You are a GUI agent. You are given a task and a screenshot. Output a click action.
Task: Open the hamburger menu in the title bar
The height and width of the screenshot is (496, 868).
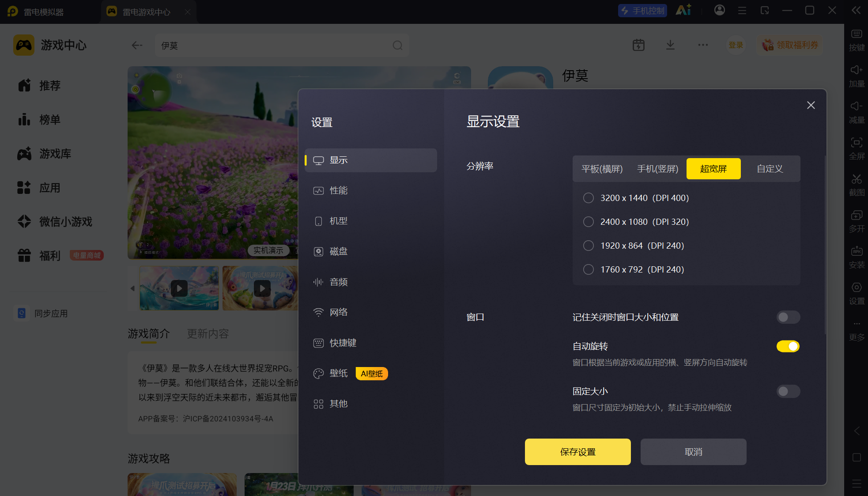point(742,10)
